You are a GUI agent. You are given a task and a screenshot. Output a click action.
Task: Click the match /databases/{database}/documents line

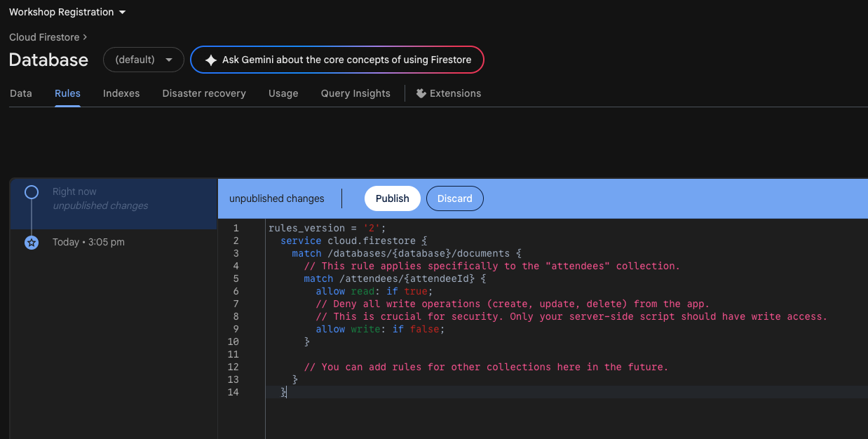407,253
